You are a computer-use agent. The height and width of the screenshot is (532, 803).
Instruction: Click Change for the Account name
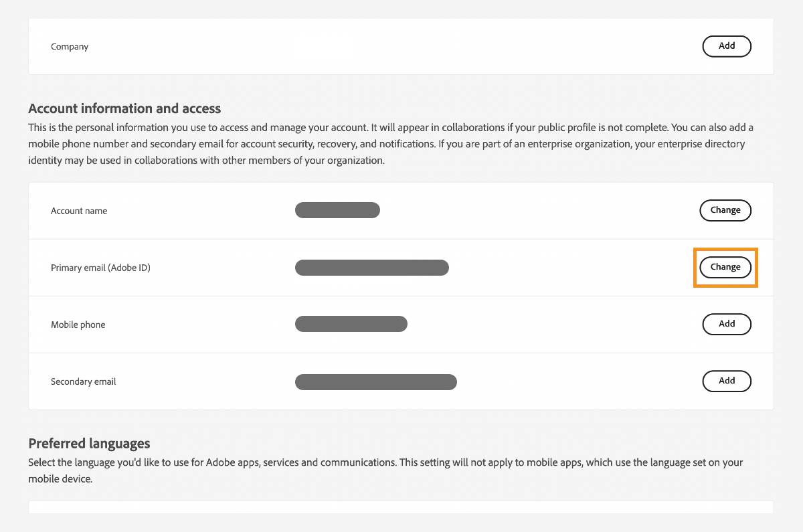(725, 210)
